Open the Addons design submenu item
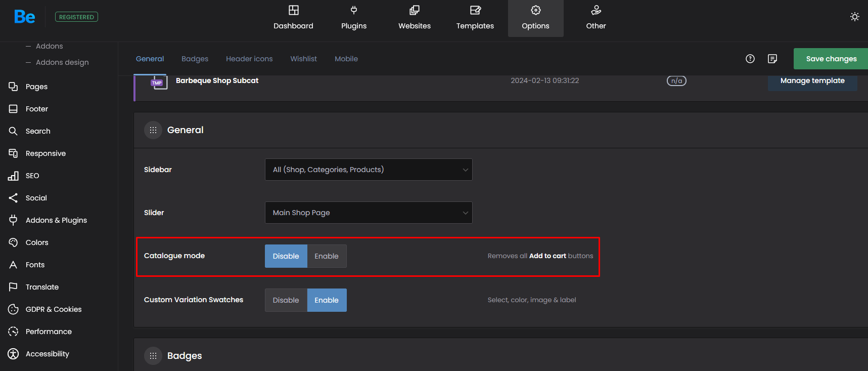This screenshot has height=371, width=868. click(62, 62)
